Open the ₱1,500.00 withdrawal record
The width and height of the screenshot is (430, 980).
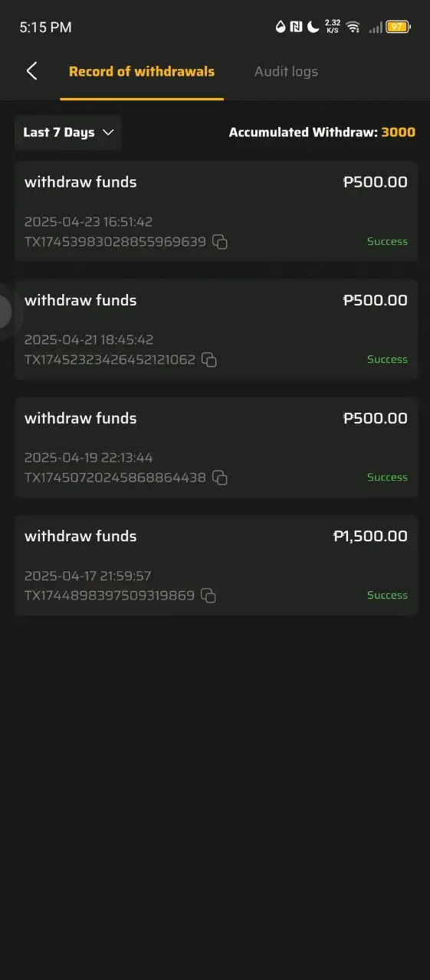(x=216, y=565)
